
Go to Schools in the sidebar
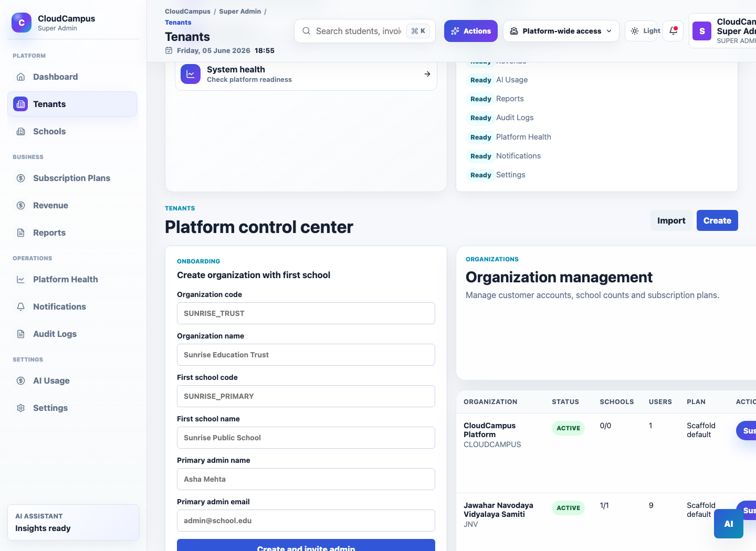pos(72,131)
